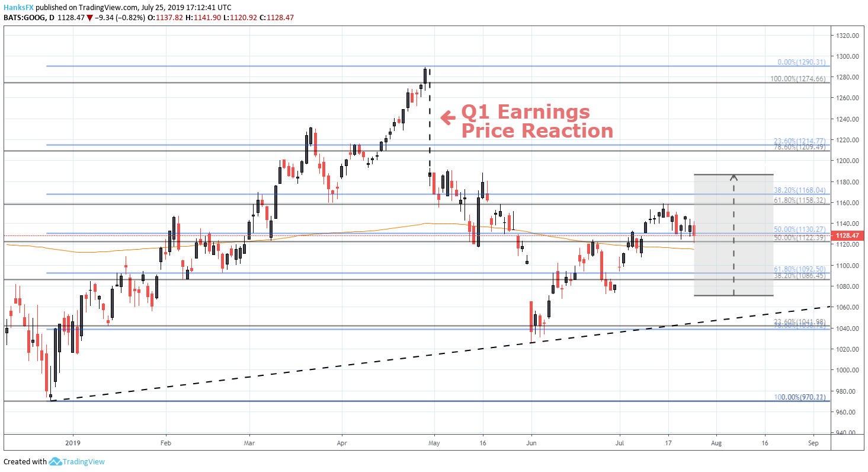Click the Mar label on time axis
The width and height of the screenshot is (868, 472).
(x=249, y=442)
